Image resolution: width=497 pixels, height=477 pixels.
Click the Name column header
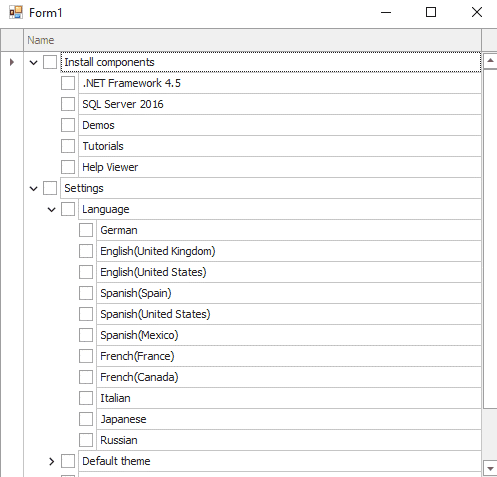coord(252,40)
